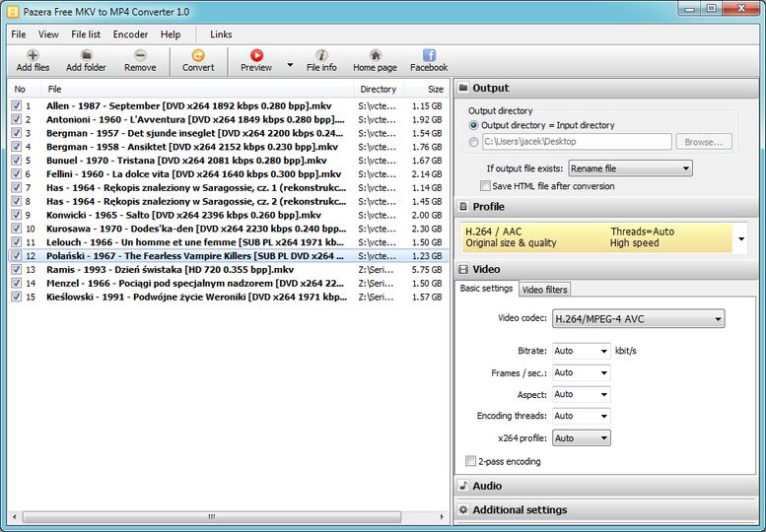Sort by the Size column header
This screenshot has width=766, height=532.
point(426,89)
